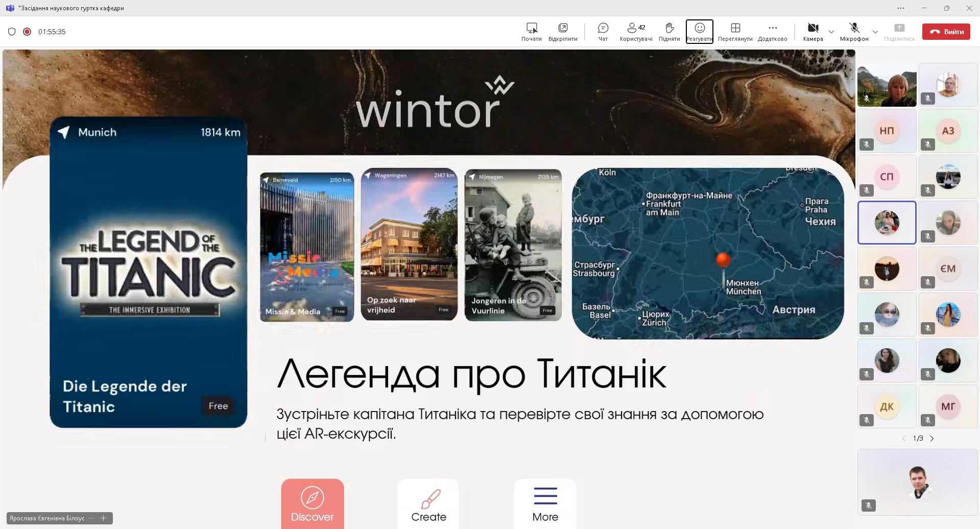The height and width of the screenshot is (529, 980).
Task: Click the Австрия map label
Action: click(794, 309)
